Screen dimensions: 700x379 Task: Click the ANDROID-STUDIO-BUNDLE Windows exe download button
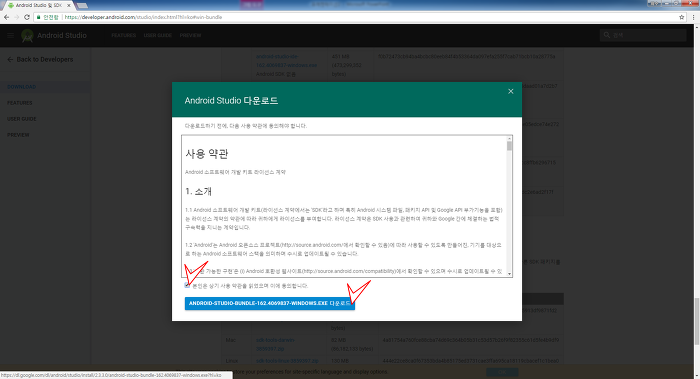270,304
